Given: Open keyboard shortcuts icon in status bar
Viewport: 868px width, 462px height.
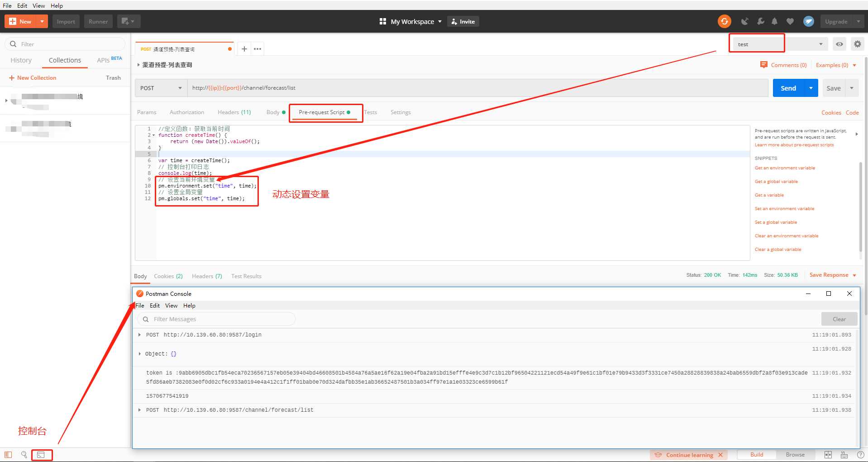Looking at the screenshot, I should tap(844, 455).
